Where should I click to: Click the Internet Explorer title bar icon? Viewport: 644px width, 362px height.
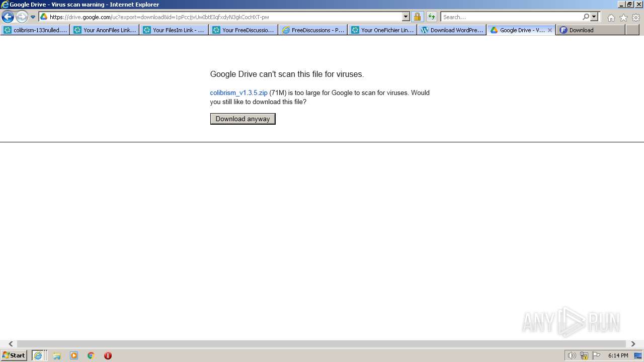5,5
